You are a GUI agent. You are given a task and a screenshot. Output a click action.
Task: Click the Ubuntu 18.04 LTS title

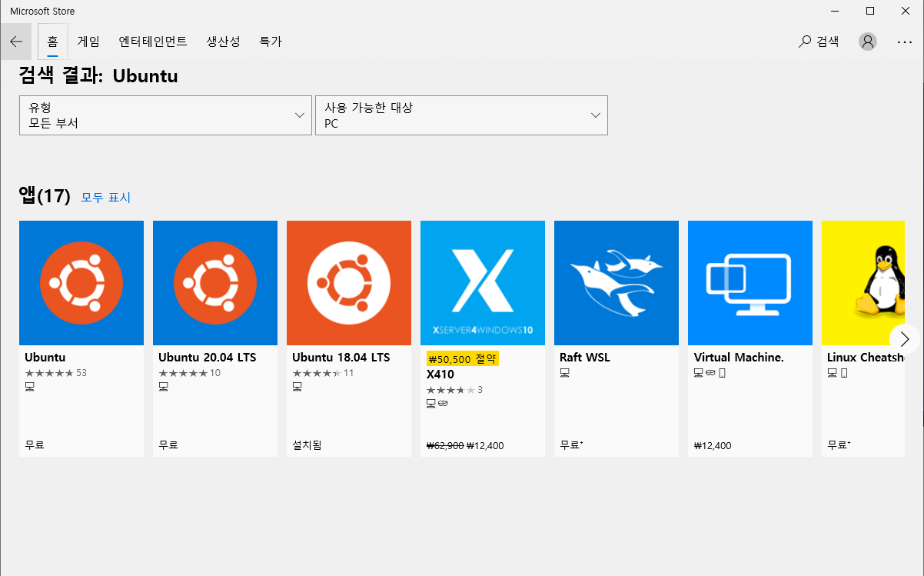coord(341,358)
